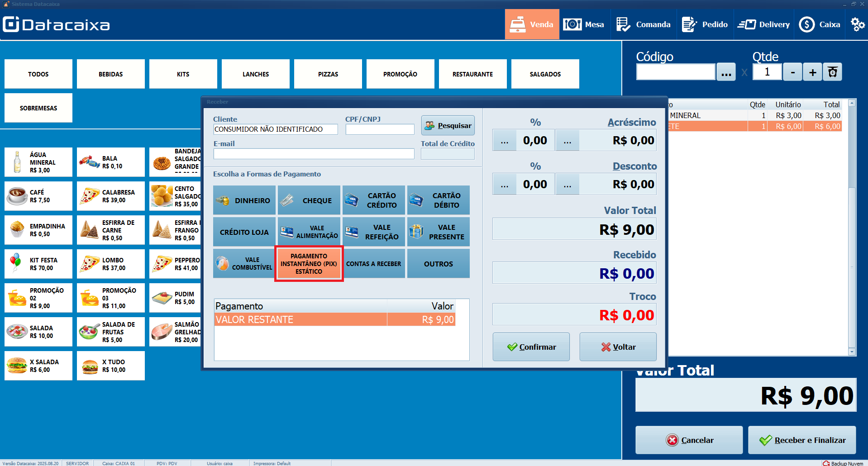Click the E-mail input field
868x466 pixels.
[314, 154]
